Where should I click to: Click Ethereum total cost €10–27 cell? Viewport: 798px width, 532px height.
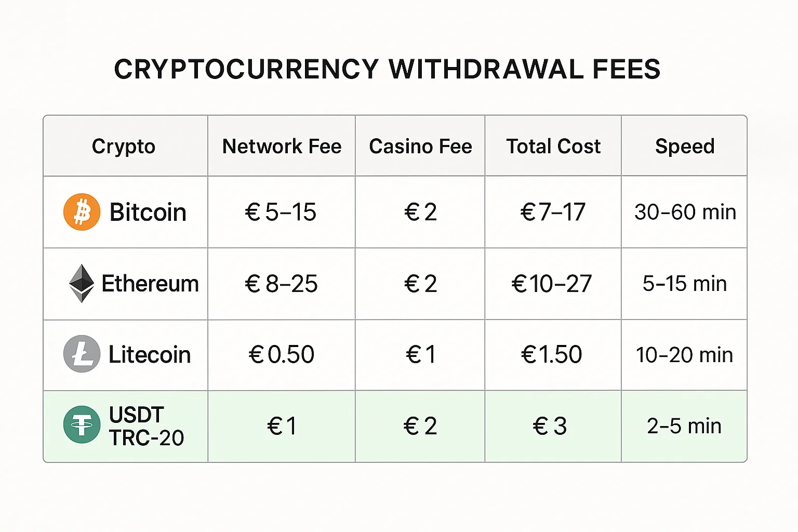(x=552, y=284)
